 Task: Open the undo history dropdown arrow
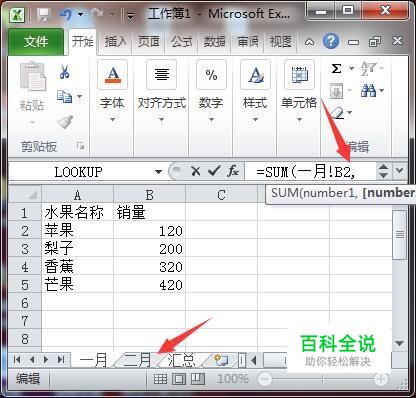click(x=80, y=14)
